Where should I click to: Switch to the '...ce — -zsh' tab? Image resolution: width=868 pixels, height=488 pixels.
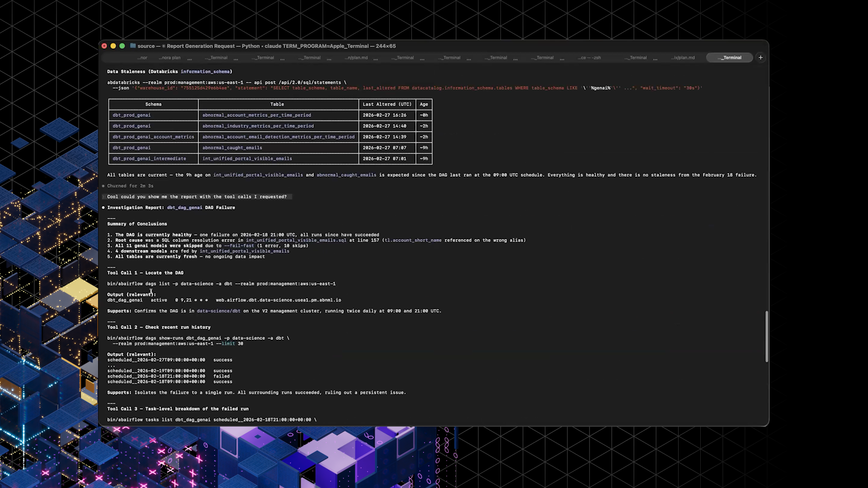pos(589,58)
